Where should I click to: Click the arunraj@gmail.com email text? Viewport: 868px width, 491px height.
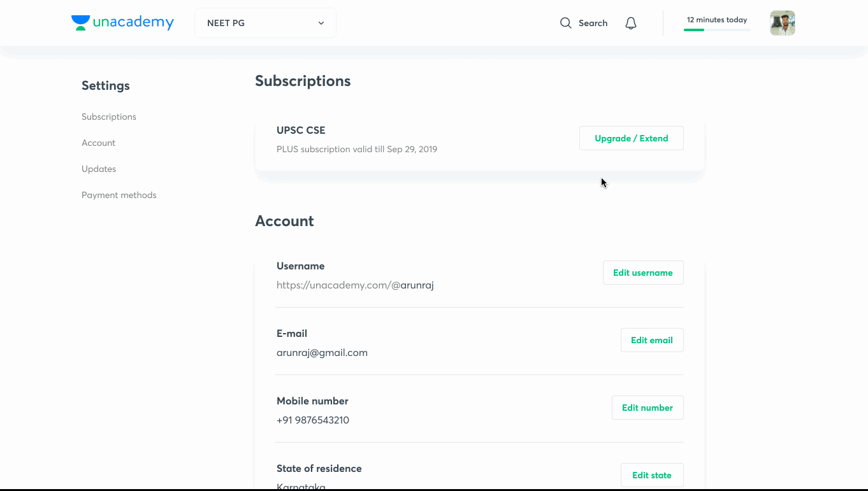322,353
